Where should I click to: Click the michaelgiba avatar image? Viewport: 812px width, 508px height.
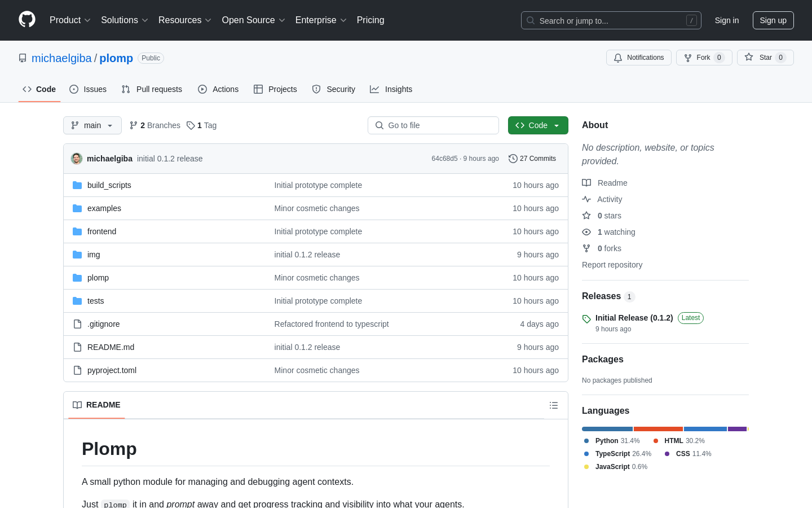pos(77,159)
